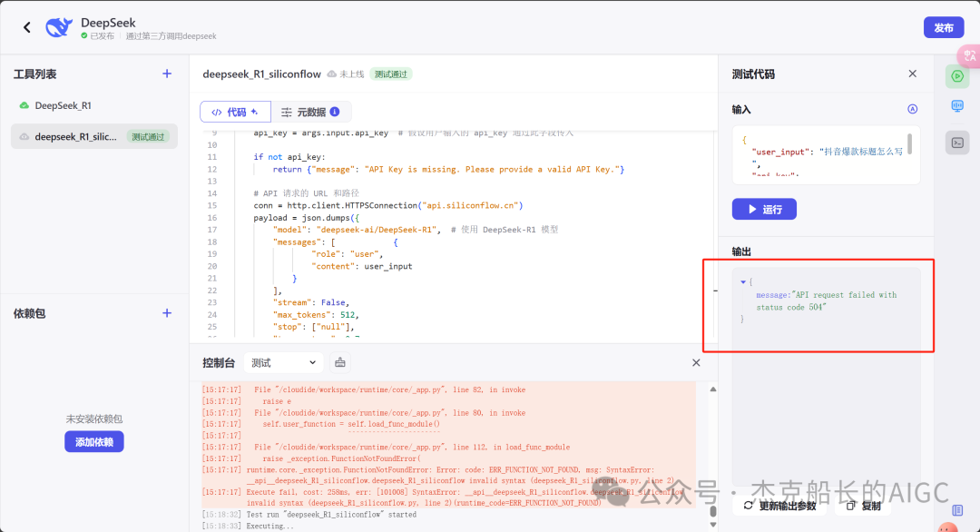Screen dimensions: 980x532
Task: Click 测试通过 badge in tool list
Action: tap(148, 137)
